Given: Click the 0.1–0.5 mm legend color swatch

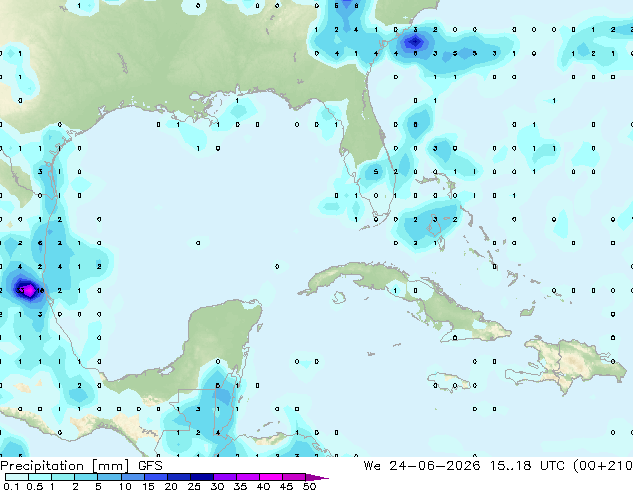Looking at the screenshot, I should (x=17, y=477).
